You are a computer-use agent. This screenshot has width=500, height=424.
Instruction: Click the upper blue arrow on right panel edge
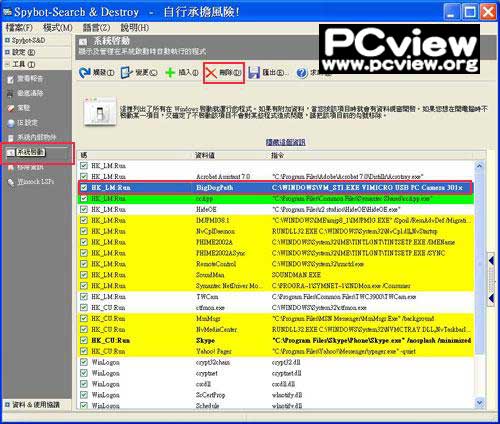pyautogui.click(x=491, y=260)
